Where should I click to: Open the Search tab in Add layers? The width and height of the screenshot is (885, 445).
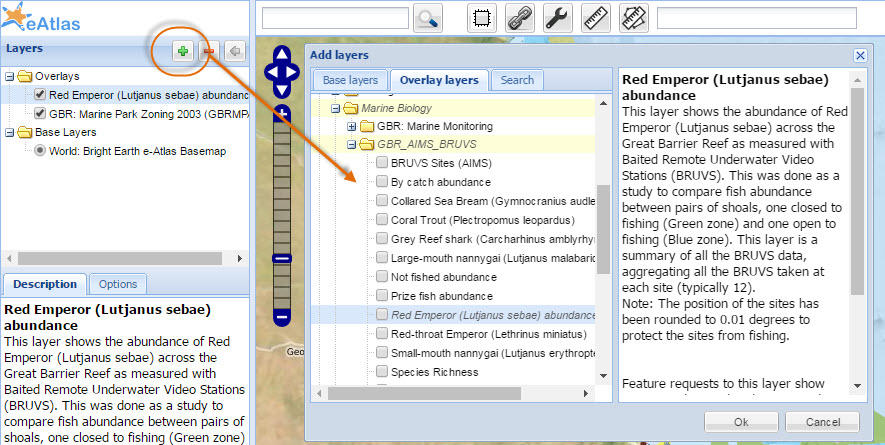click(x=517, y=80)
